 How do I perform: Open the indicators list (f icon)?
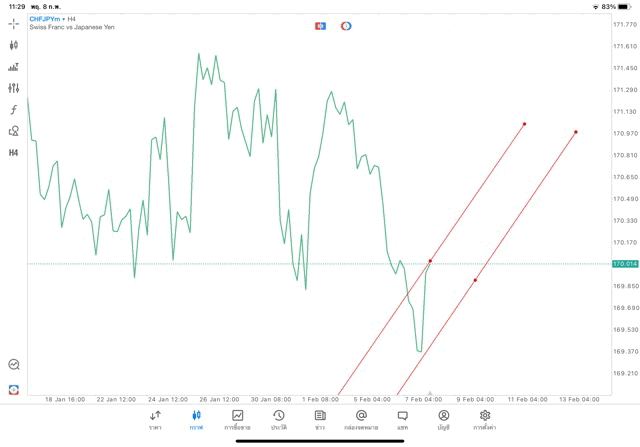pyautogui.click(x=14, y=110)
